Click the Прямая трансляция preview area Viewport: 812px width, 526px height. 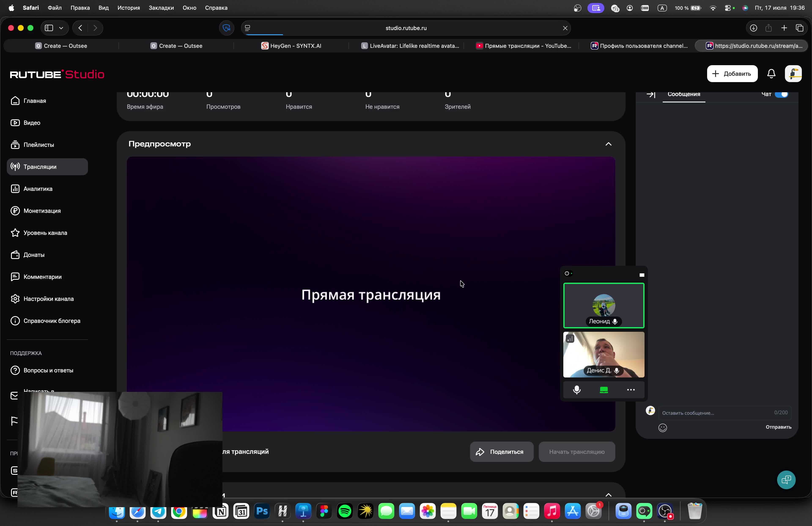pos(371,293)
